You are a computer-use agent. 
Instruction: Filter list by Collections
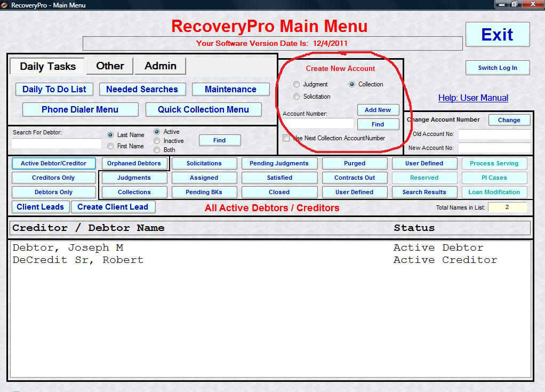134,192
